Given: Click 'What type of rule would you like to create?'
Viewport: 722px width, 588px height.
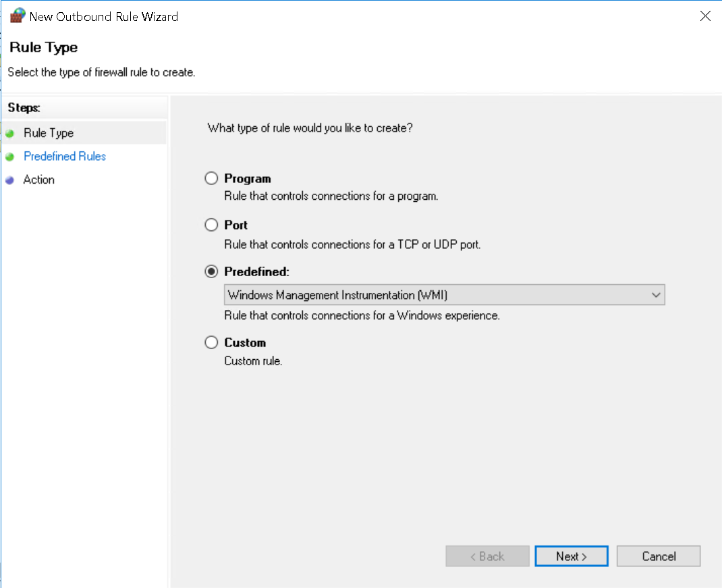Looking at the screenshot, I should coord(310,128).
